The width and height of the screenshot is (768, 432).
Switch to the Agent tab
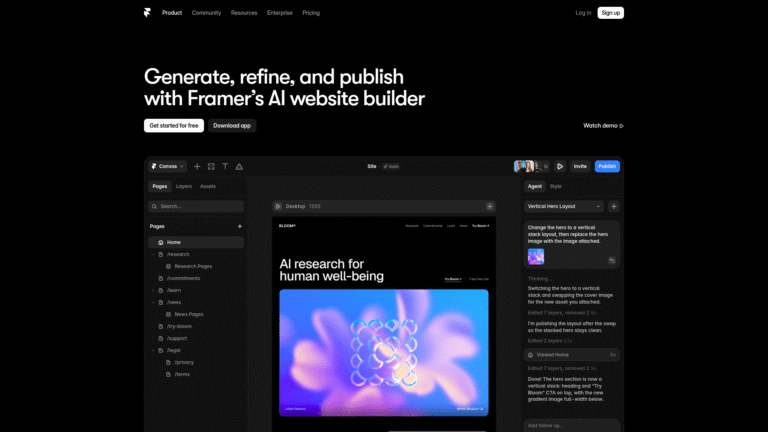point(534,186)
